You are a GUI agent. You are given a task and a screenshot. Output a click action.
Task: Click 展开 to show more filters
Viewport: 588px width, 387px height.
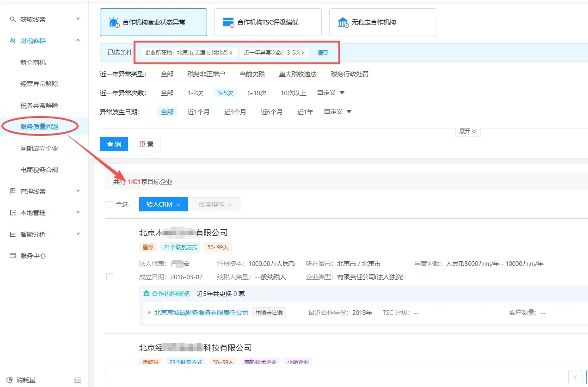pyautogui.click(x=468, y=131)
